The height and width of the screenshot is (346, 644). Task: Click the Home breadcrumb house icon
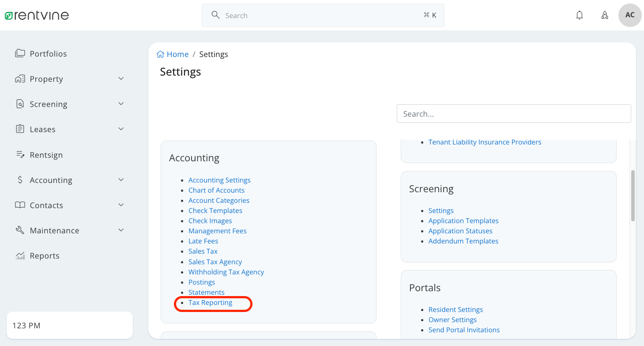(x=161, y=53)
